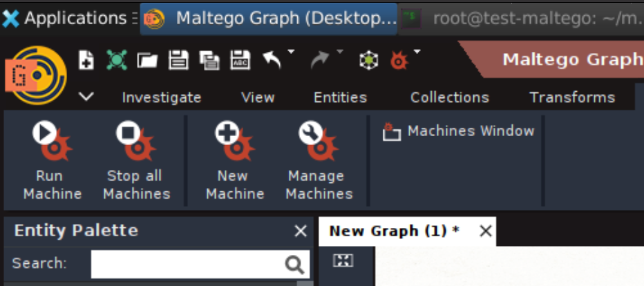Viewport: 644px width, 286px height.
Task: Open the undo history dropdown arrow
Action: [x=291, y=52]
